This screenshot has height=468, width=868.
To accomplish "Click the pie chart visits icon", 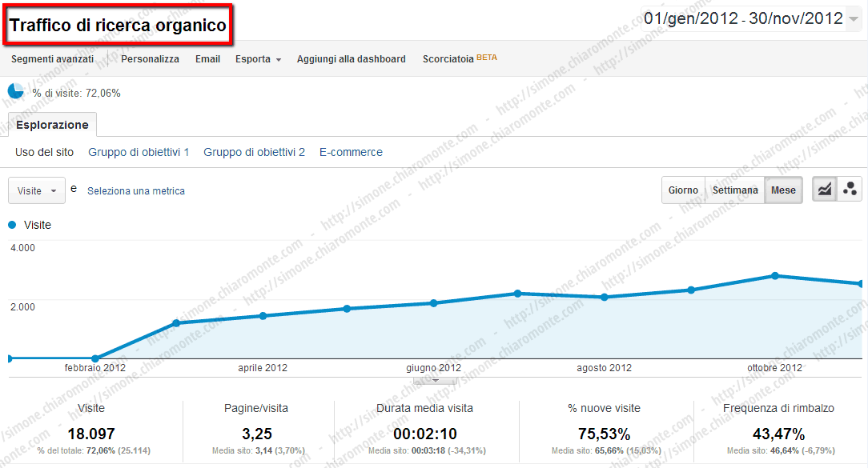I will point(15,91).
